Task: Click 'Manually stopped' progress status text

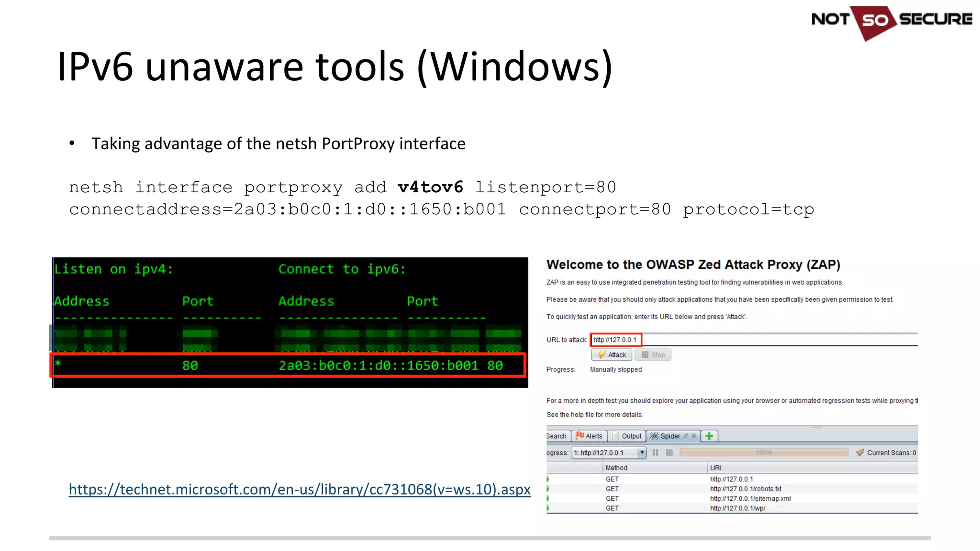Action: (x=616, y=369)
